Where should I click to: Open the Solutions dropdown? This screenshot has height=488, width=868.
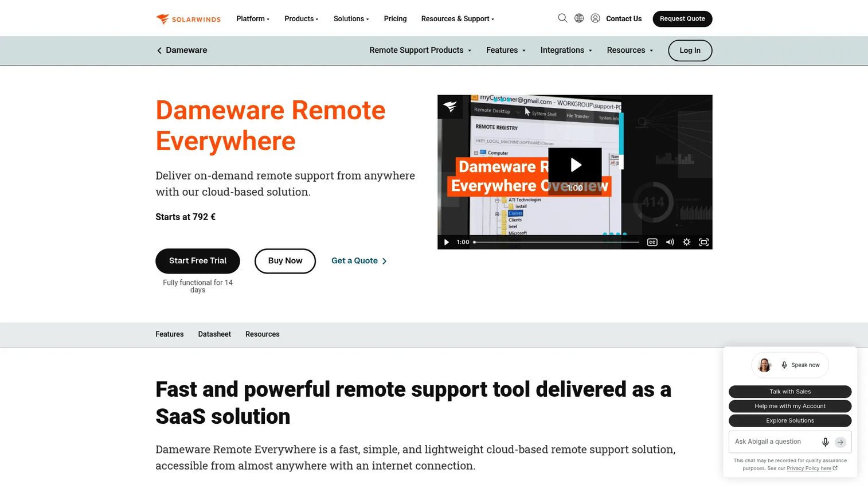coord(351,19)
